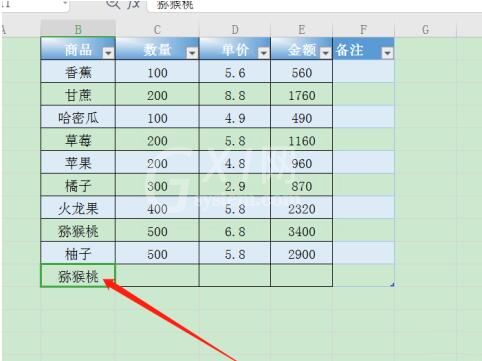Select column B header
Viewport: 482px width, 361px height.
point(78,29)
